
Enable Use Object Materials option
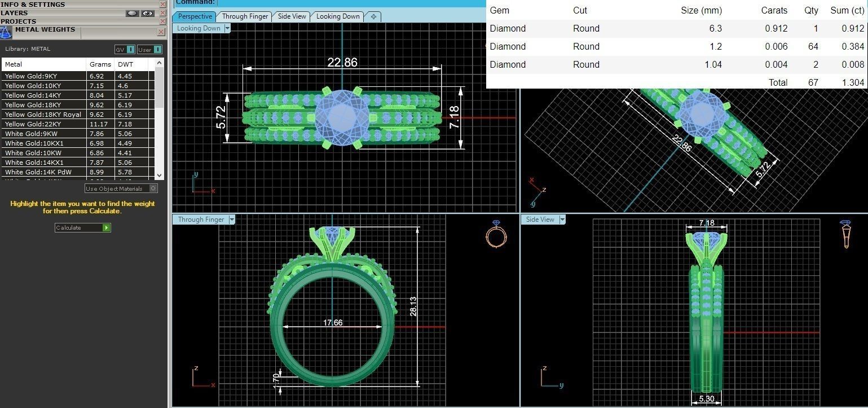(x=121, y=188)
